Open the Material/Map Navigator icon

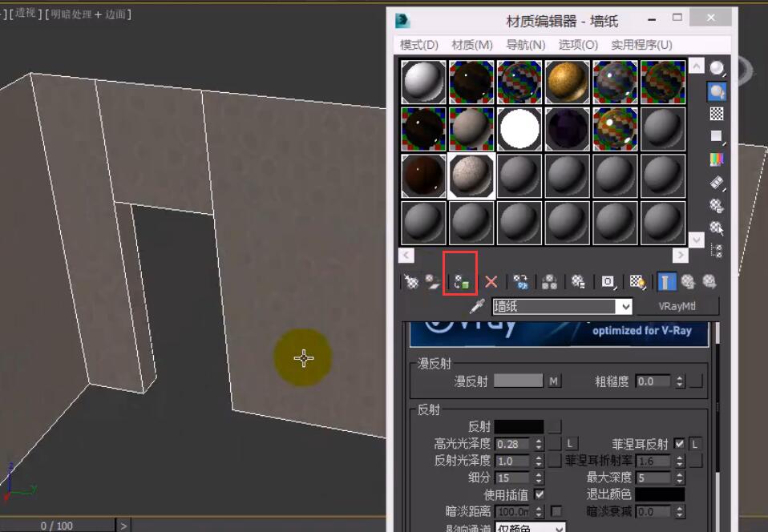coord(717,251)
